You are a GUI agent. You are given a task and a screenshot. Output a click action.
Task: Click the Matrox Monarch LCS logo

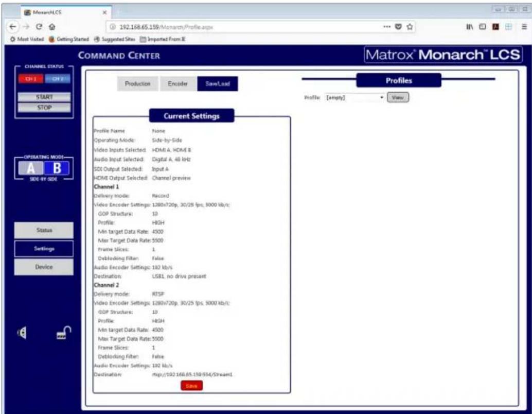(443, 55)
